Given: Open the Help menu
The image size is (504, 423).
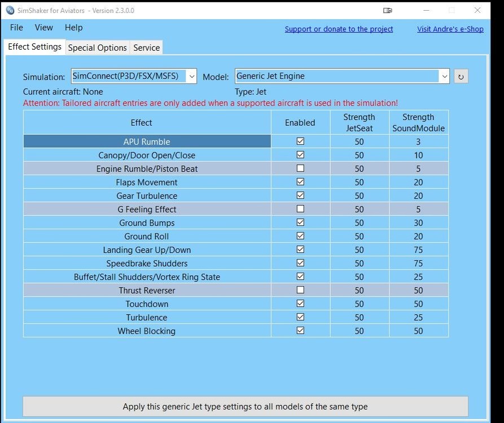Looking at the screenshot, I should (x=73, y=28).
